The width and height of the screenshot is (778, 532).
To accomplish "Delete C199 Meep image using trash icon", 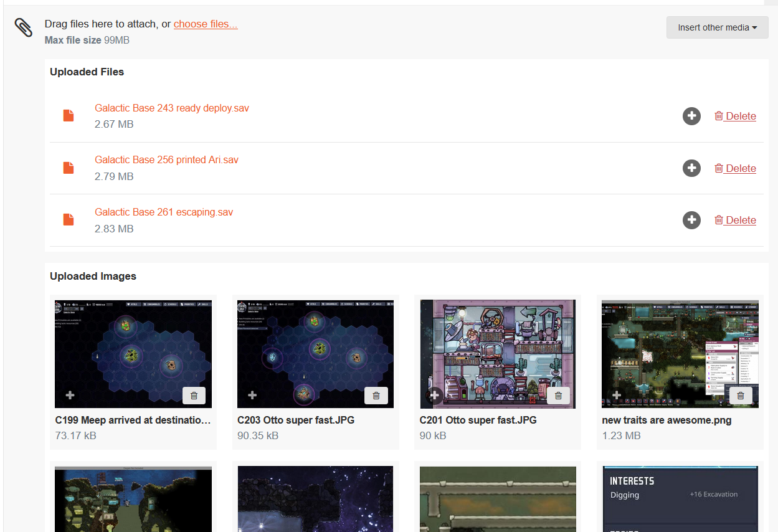I will pyautogui.click(x=194, y=396).
